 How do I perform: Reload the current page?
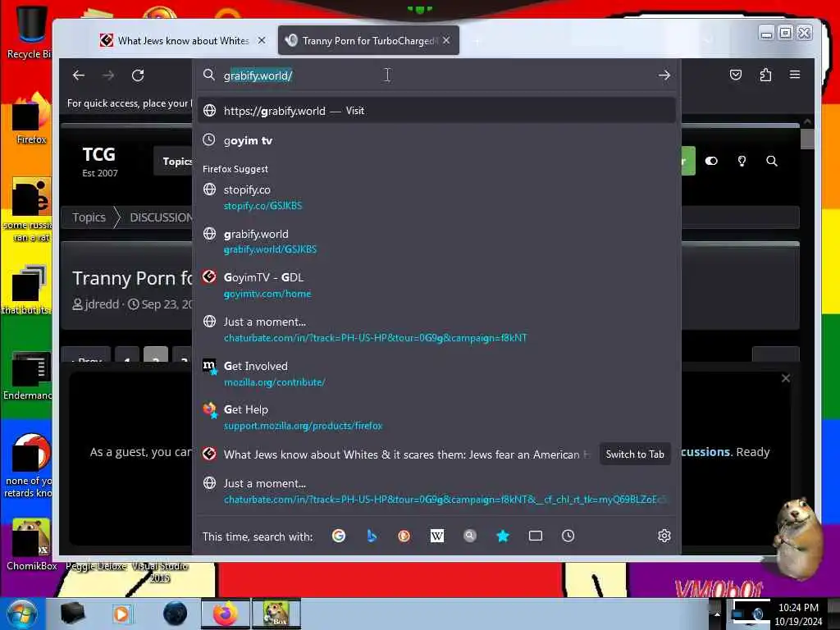[x=138, y=75]
